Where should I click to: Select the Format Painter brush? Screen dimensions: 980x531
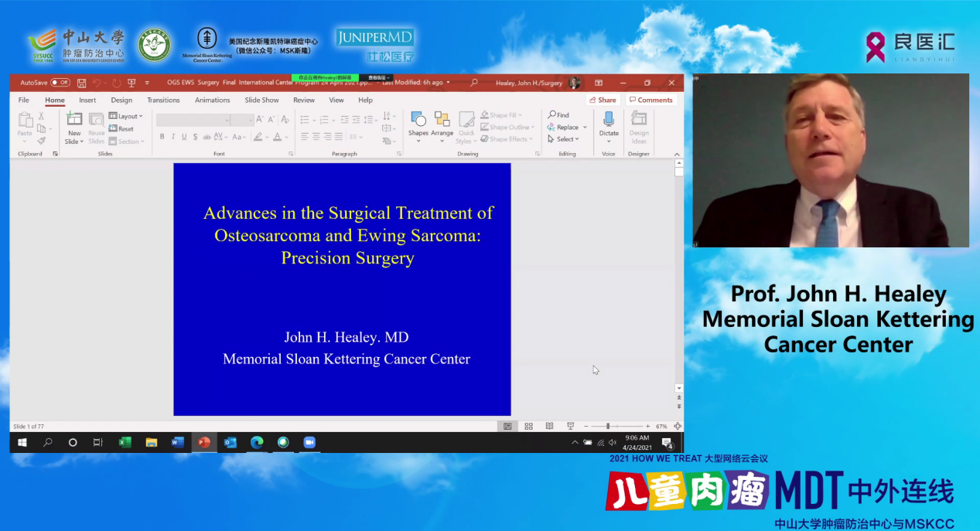[x=41, y=141]
